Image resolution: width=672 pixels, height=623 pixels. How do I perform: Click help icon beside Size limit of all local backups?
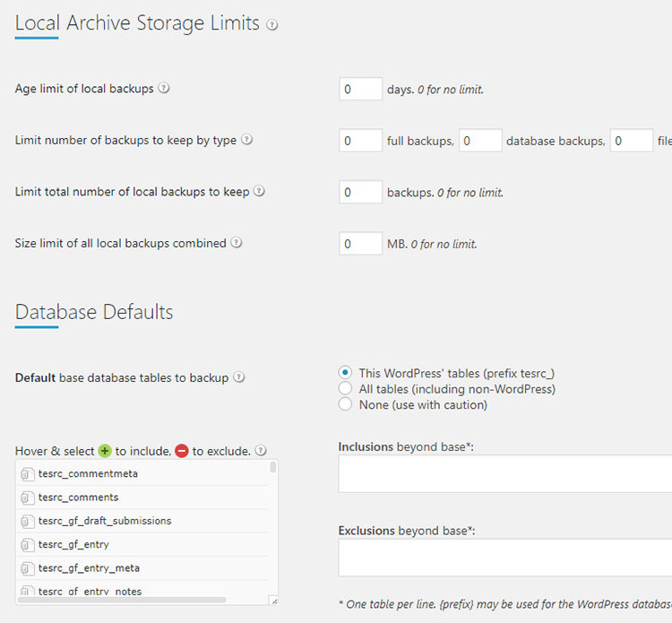237,242
